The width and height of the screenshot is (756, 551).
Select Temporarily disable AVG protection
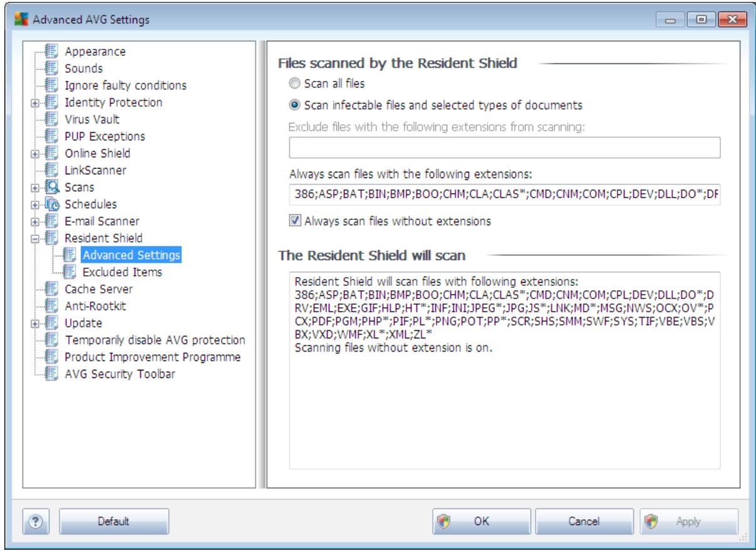[155, 340]
